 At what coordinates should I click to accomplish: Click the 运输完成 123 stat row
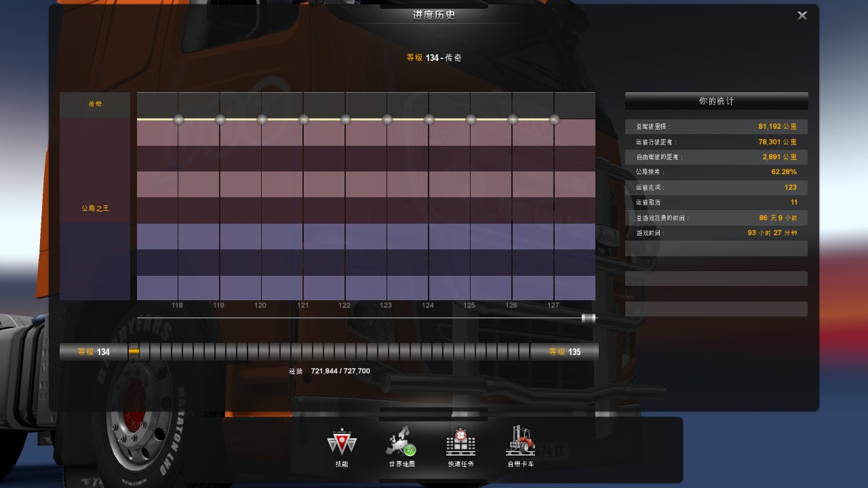(x=716, y=188)
